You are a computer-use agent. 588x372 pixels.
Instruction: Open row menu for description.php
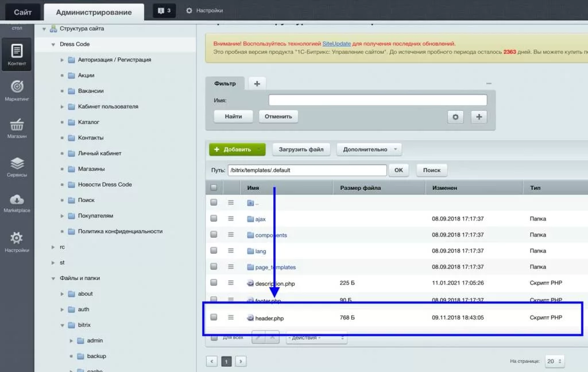(x=231, y=283)
